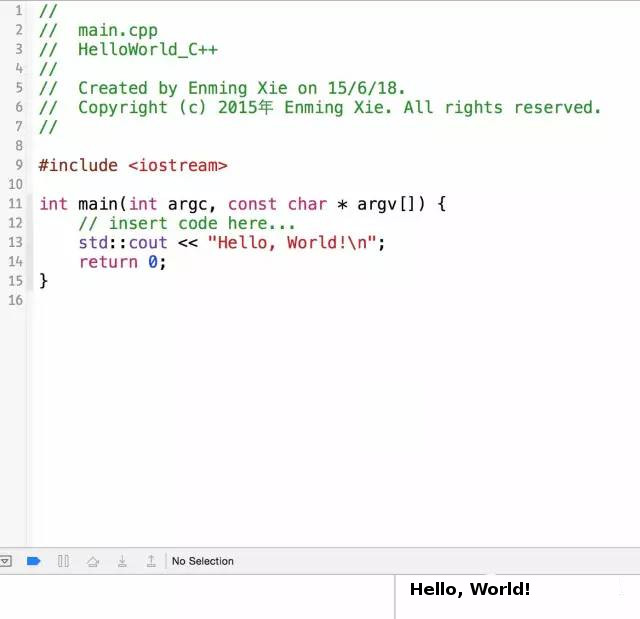Click the char keyword on line 11

tap(307, 204)
